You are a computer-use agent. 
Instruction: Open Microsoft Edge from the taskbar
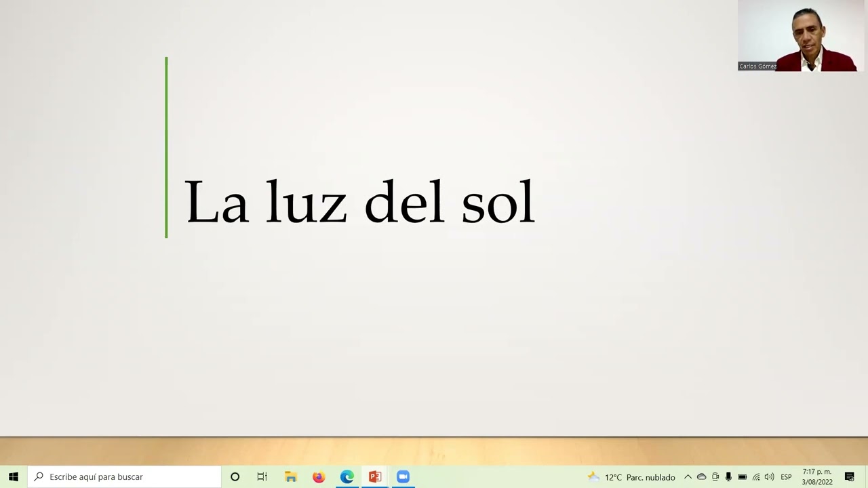(347, 476)
